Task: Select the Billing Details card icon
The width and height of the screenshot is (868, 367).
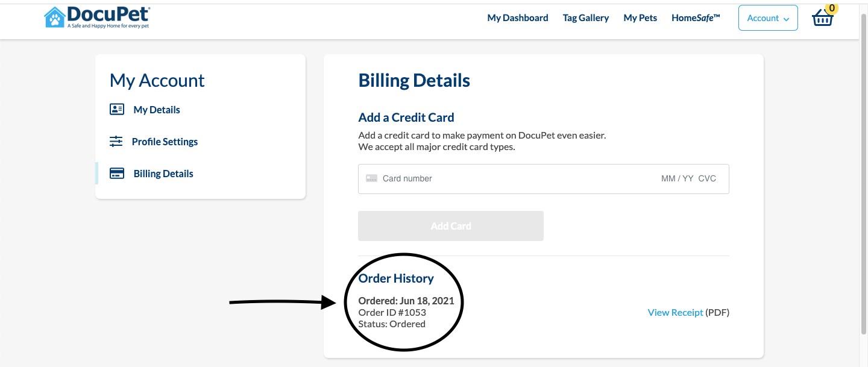Action: pos(117,174)
